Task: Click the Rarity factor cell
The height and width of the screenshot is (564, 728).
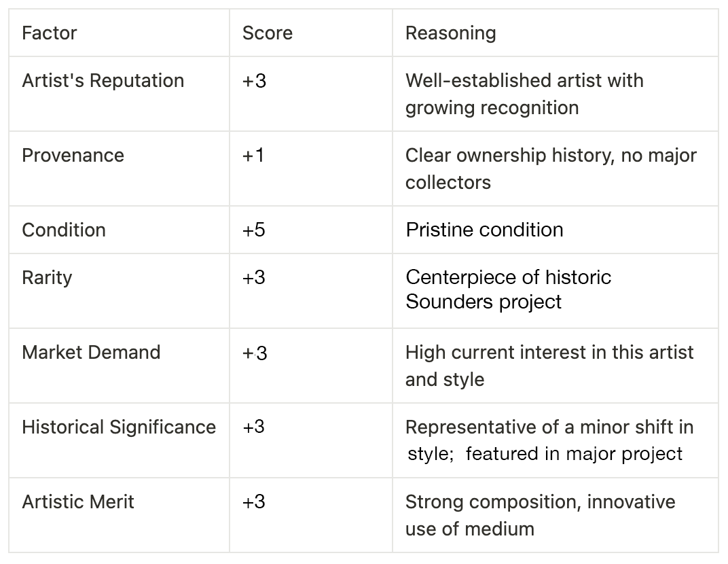Action: [x=47, y=277]
